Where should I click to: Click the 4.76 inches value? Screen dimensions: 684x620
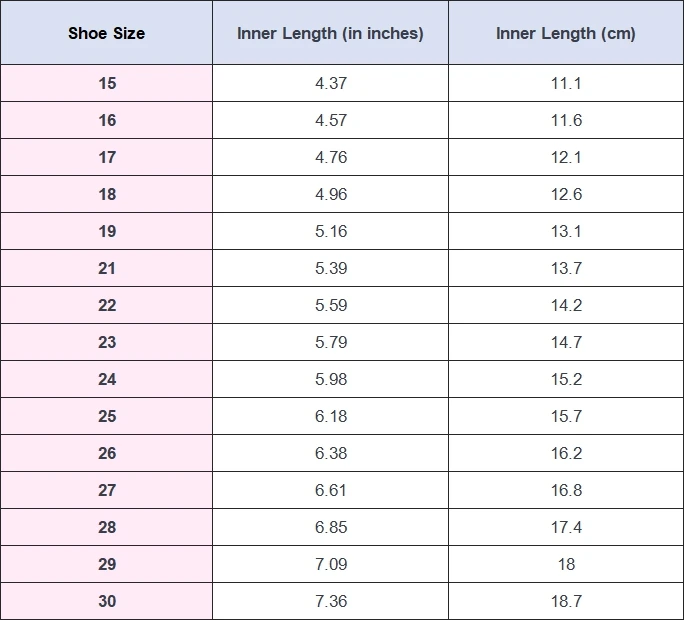coord(331,157)
